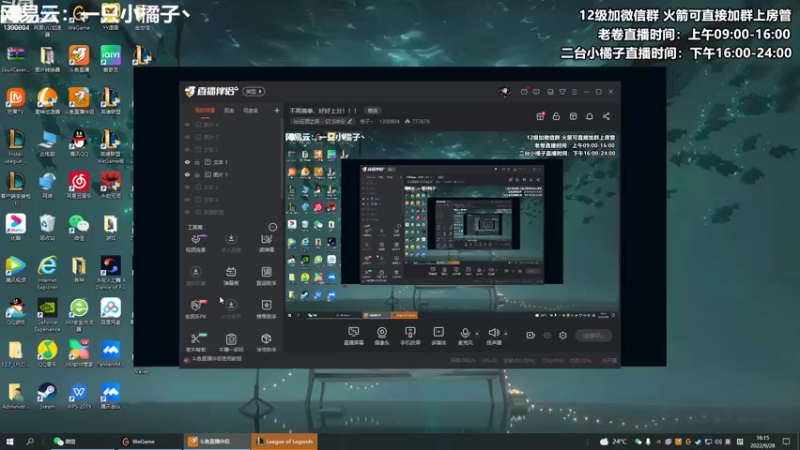Open the 手机投屏 phone mirroring option
Image resolution: width=800 pixels, height=450 pixels.
(410, 336)
